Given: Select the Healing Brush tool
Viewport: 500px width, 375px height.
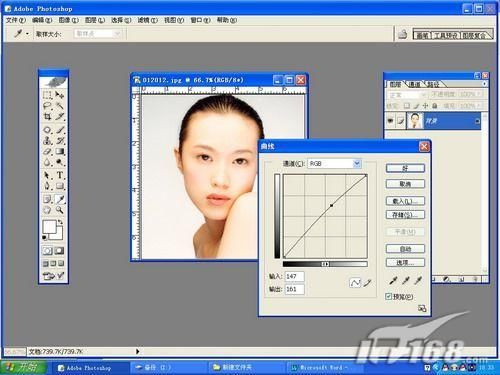Looking at the screenshot, I should pyautogui.click(x=47, y=130).
